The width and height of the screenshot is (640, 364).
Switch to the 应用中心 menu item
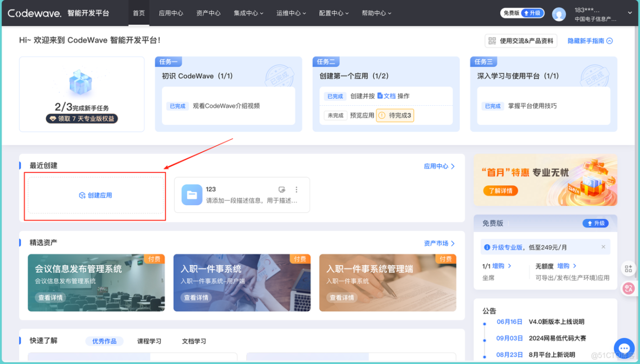coord(171,13)
